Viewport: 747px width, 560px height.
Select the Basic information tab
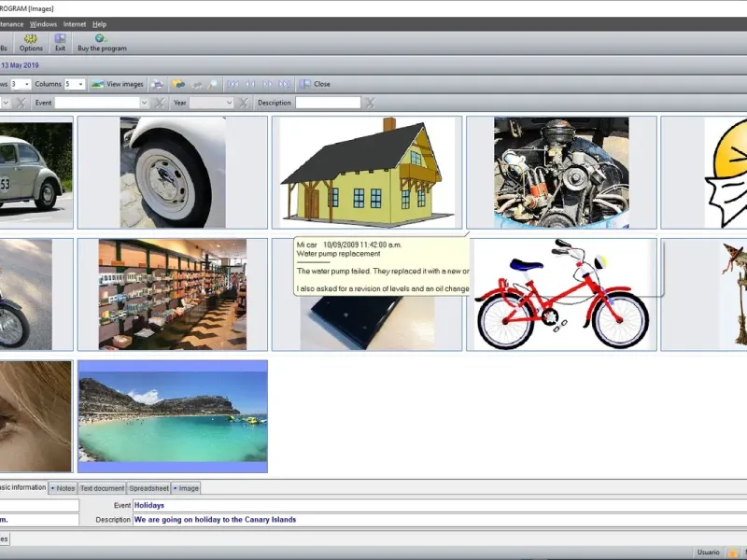point(22,487)
